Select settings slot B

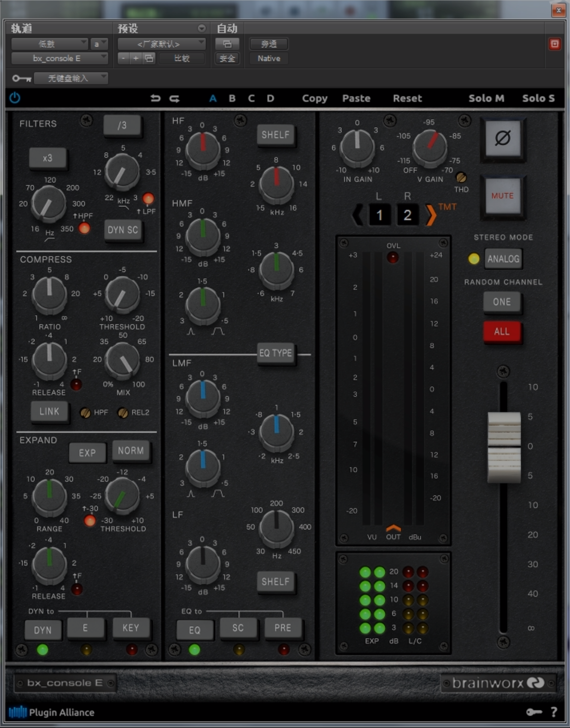tap(232, 98)
